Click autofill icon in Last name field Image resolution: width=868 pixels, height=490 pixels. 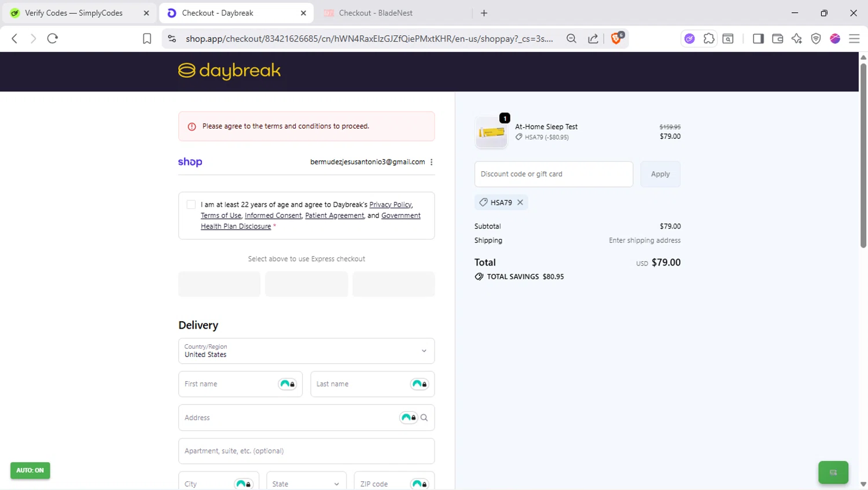[420, 384]
